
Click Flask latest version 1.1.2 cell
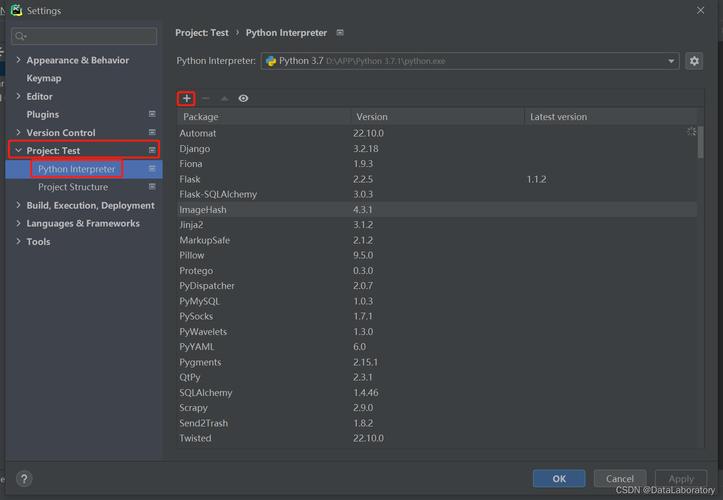tap(537, 179)
